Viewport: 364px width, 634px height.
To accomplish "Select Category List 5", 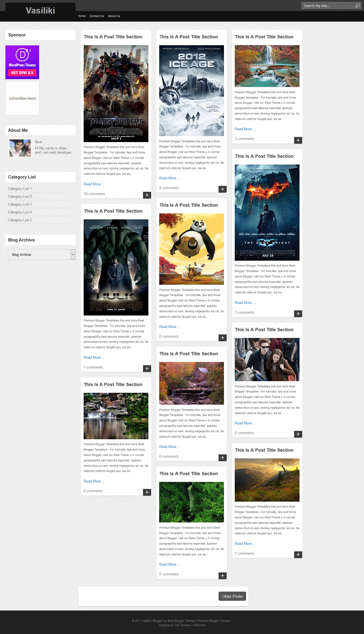I will (20, 220).
